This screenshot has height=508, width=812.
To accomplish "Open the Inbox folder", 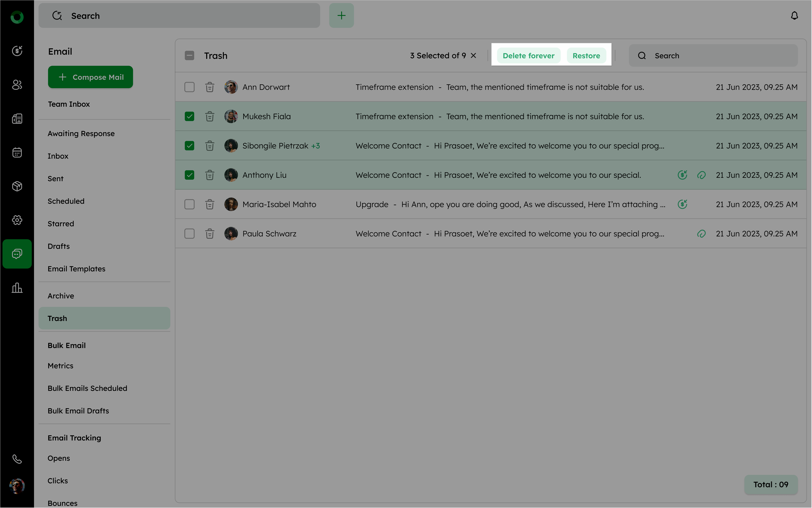I will coord(58,156).
